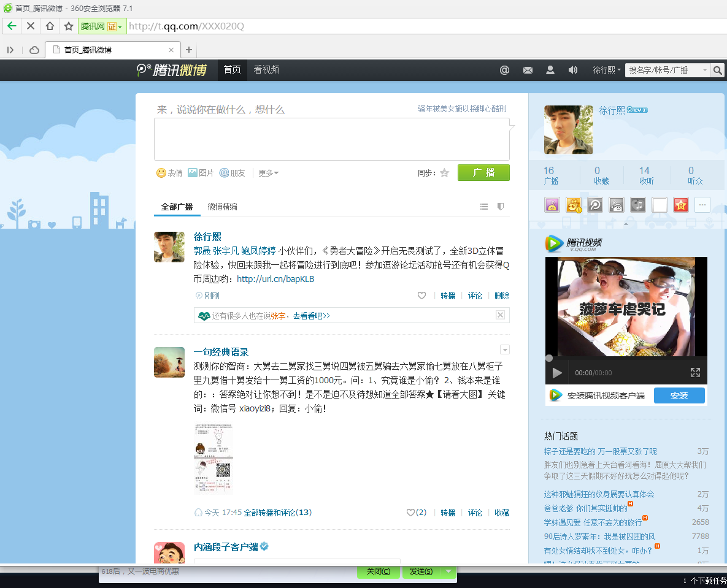Open the 发送(S) dropdown arrow
The height and width of the screenshot is (588, 727).
tap(448, 572)
